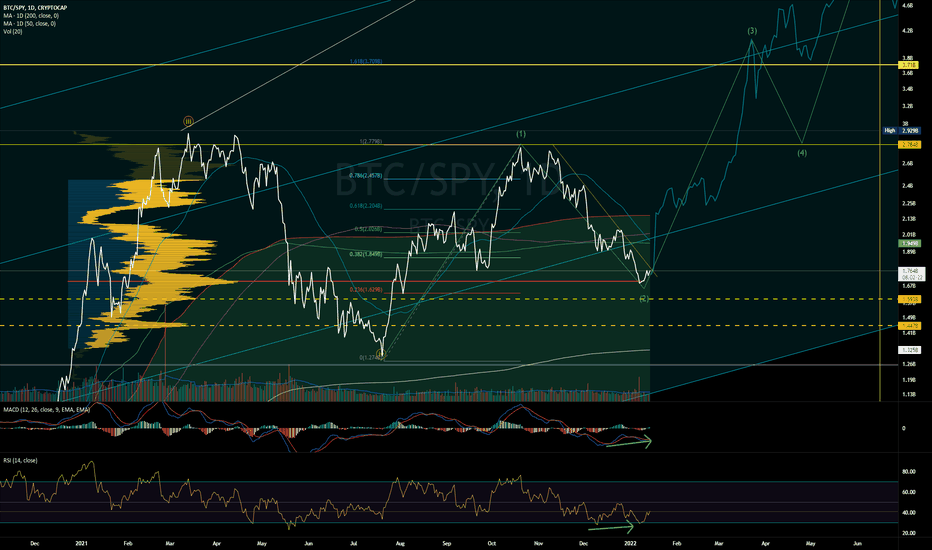Click the Jul label on time axis

354,543
